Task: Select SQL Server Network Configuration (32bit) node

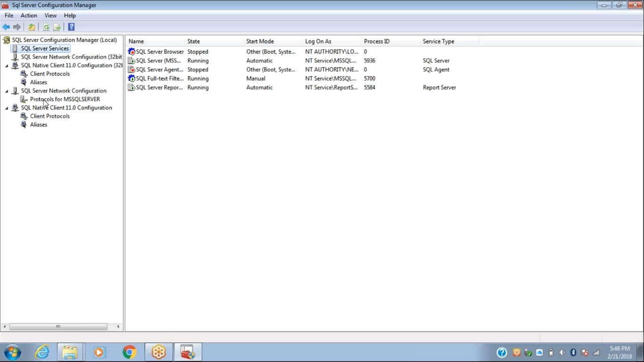Action: point(71,57)
